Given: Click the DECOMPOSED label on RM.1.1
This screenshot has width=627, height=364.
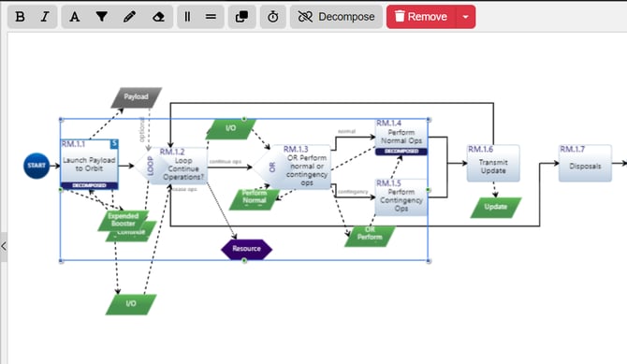Looking at the screenshot, I should coord(89,185).
